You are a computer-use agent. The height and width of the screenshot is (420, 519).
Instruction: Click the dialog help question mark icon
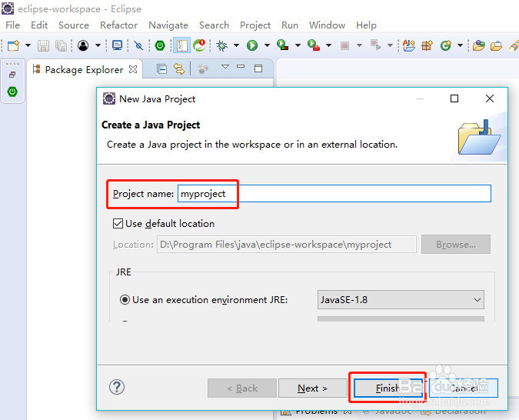117,387
